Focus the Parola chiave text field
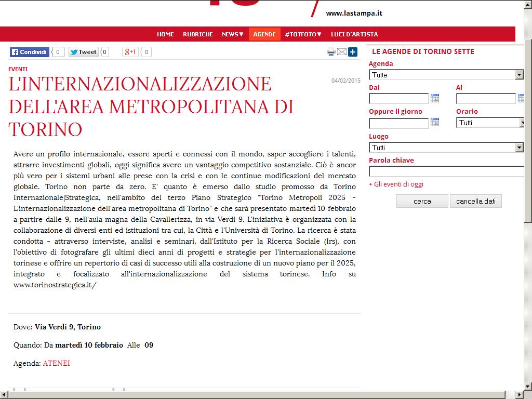 pos(446,171)
